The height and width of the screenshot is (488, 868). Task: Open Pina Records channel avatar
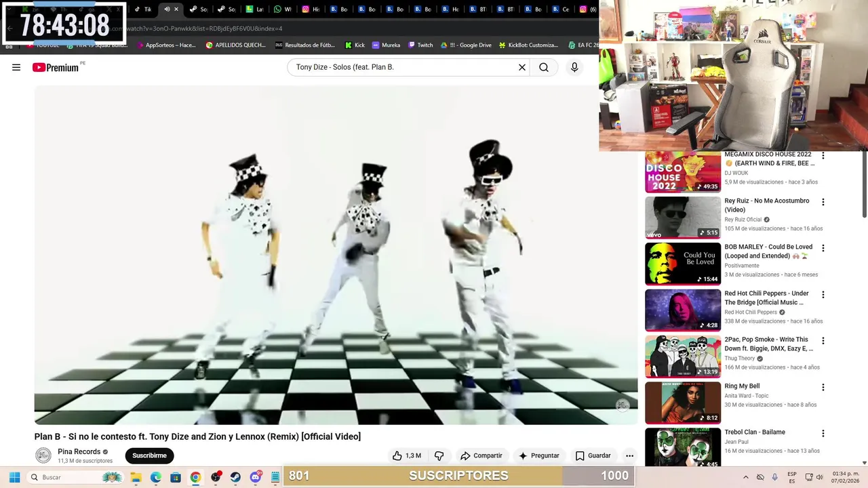[x=43, y=455]
